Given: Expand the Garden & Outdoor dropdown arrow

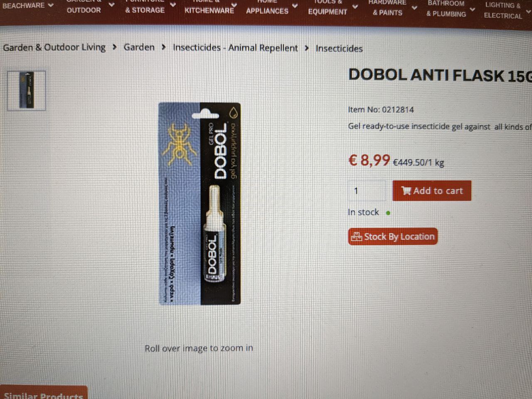Looking at the screenshot, I should pyautogui.click(x=111, y=5).
